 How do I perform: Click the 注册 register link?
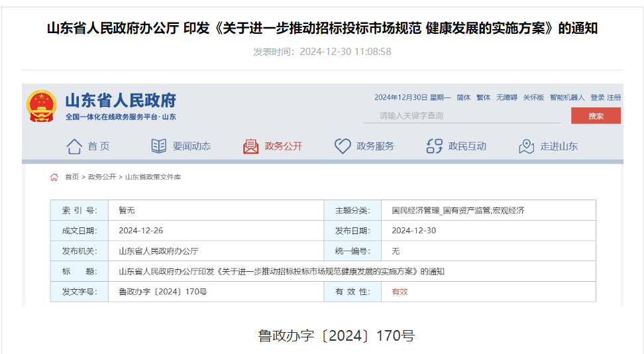[614, 97]
